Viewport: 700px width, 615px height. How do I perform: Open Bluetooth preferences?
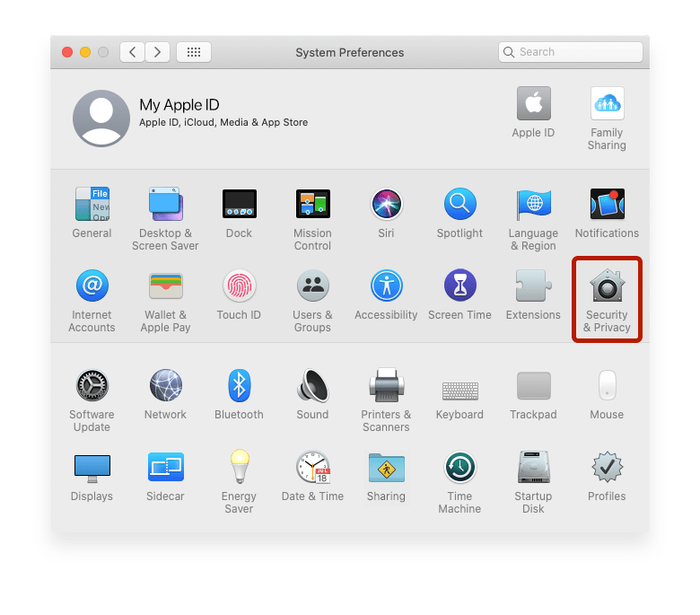pyautogui.click(x=240, y=385)
